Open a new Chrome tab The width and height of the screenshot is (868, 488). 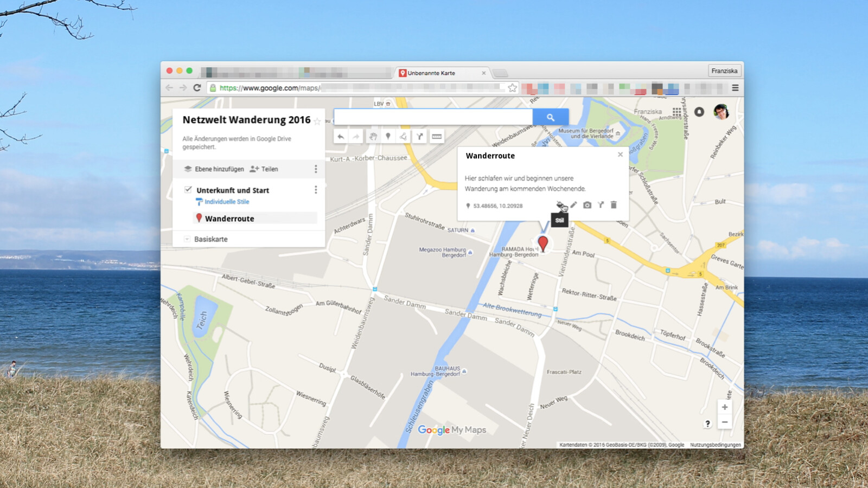pyautogui.click(x=500, y=73)
